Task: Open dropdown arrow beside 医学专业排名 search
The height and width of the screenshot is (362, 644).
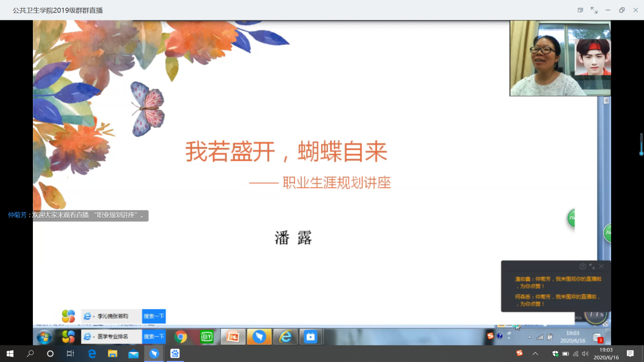Action: point(94,337)
